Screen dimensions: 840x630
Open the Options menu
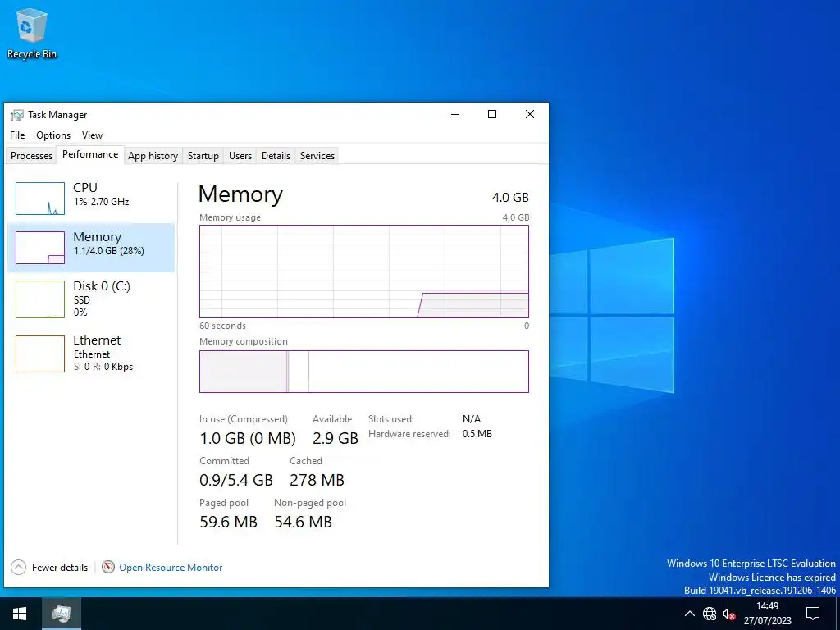(53, 135)
